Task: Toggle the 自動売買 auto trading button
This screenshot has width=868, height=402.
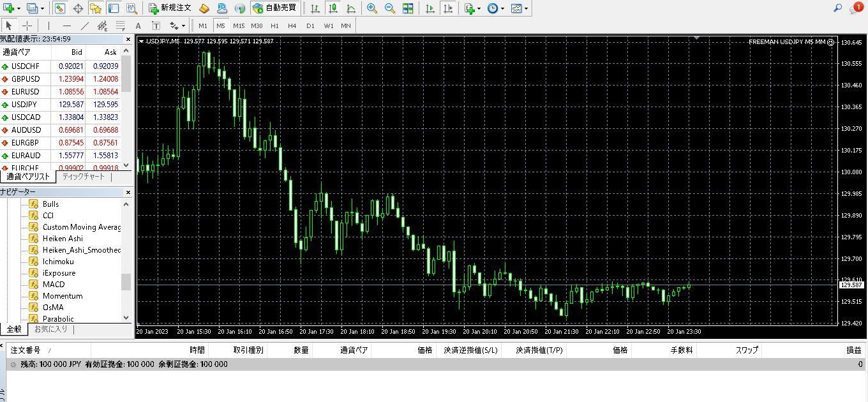Action: (274, 8)
